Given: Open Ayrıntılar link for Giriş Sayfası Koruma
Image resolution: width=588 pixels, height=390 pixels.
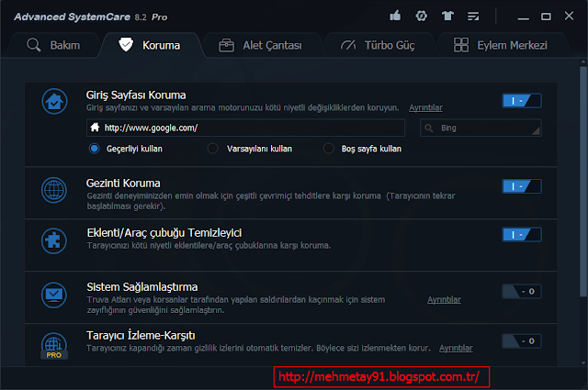Looking at the screenshot, I should (x=425, y=108).
